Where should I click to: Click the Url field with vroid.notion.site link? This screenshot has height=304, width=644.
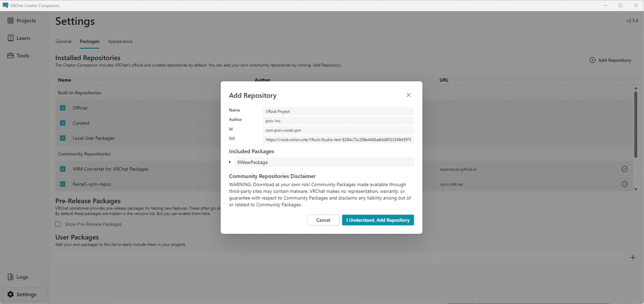coord(339,139)
